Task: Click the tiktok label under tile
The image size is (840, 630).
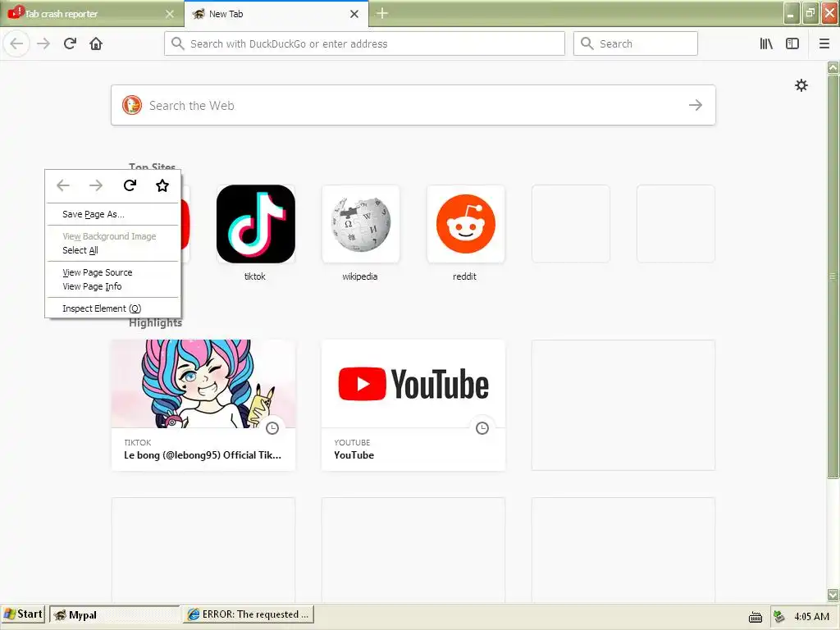Action: 255,276
